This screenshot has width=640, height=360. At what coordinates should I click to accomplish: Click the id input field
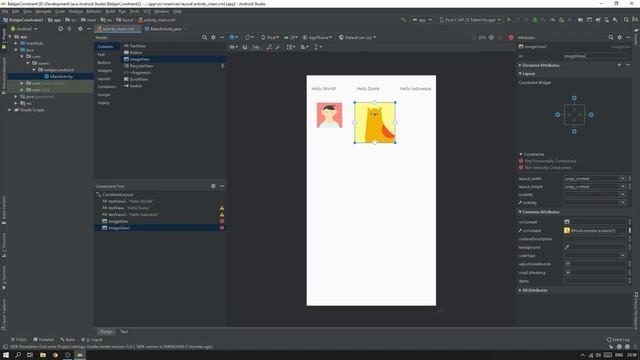[x=594, y=56]
